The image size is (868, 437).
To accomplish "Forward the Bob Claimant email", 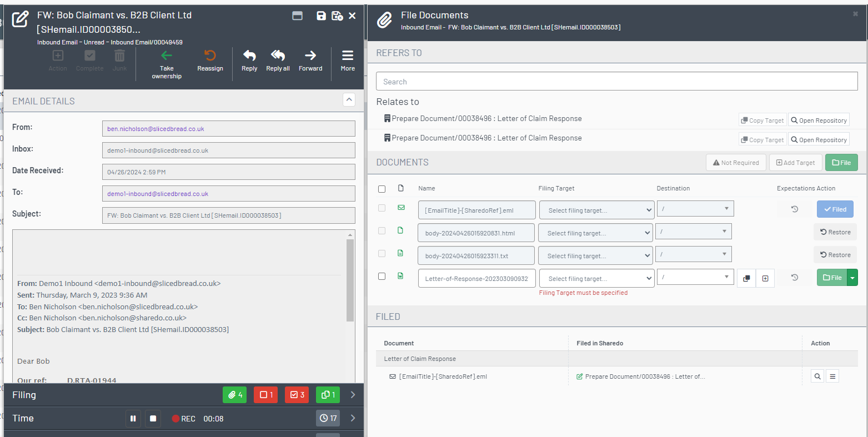I will [x=310, y=60].
